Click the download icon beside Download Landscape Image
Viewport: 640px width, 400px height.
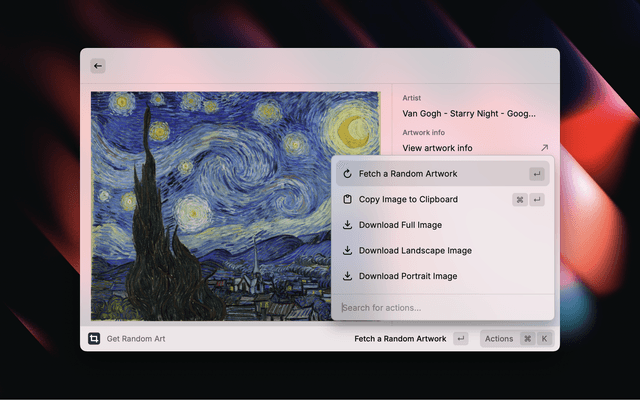347,251
